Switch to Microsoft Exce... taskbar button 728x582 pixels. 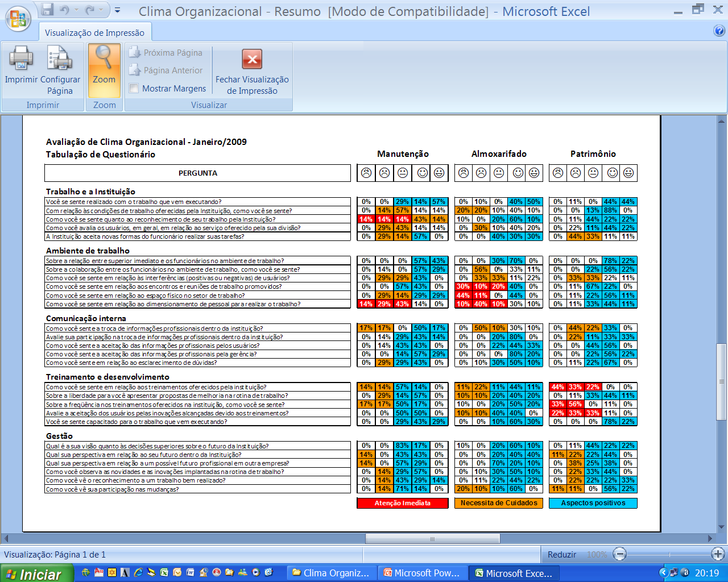[x=514, y=573]
